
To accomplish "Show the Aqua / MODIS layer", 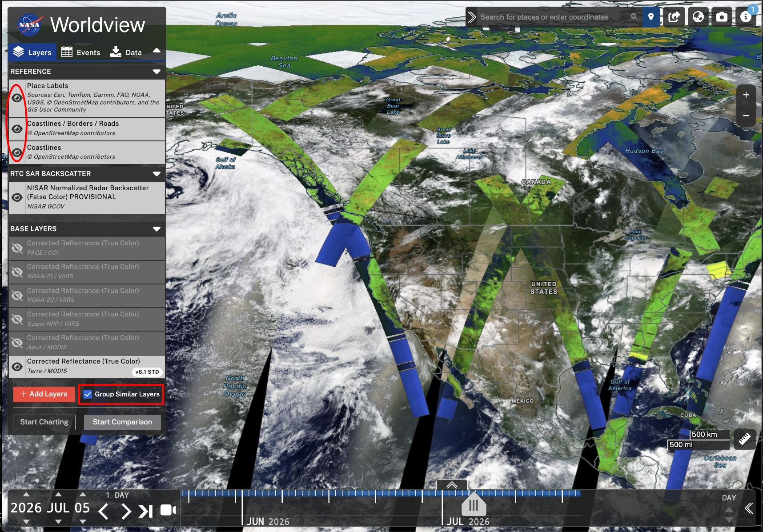I will click(17, 343).
